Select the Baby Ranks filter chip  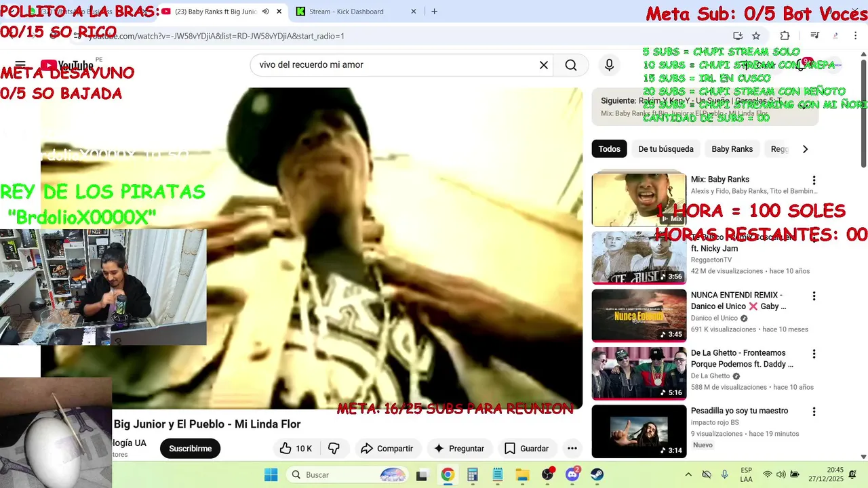[732, 149]
